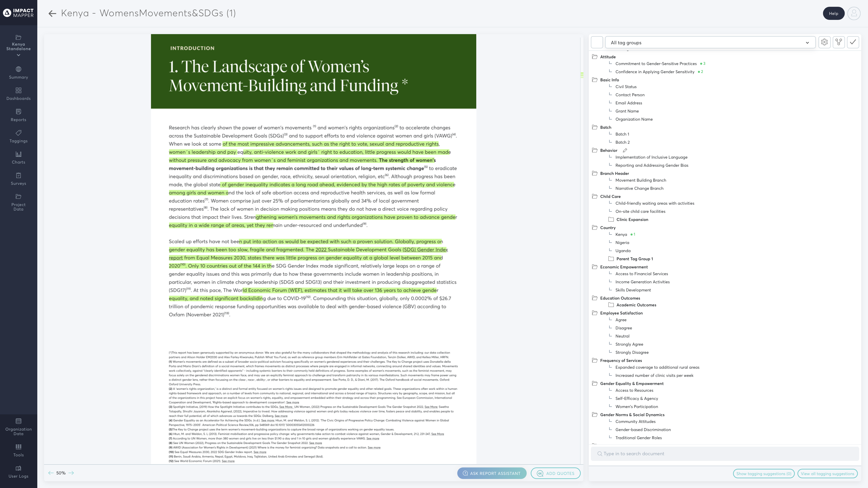Edit the Behavior tag group pencil icon
The width and height of the screenshot is (868, 488).
click(625, 150)
